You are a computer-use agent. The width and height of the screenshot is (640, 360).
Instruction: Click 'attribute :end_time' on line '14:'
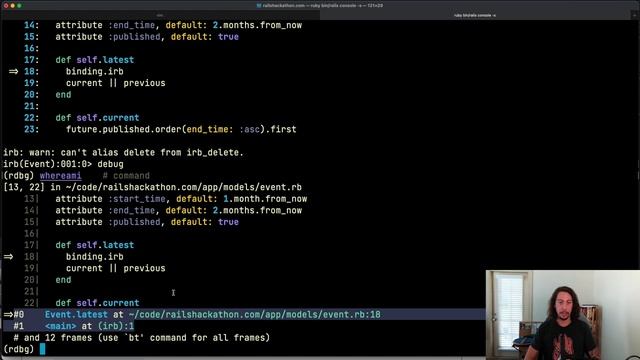[x=105, y=25]
